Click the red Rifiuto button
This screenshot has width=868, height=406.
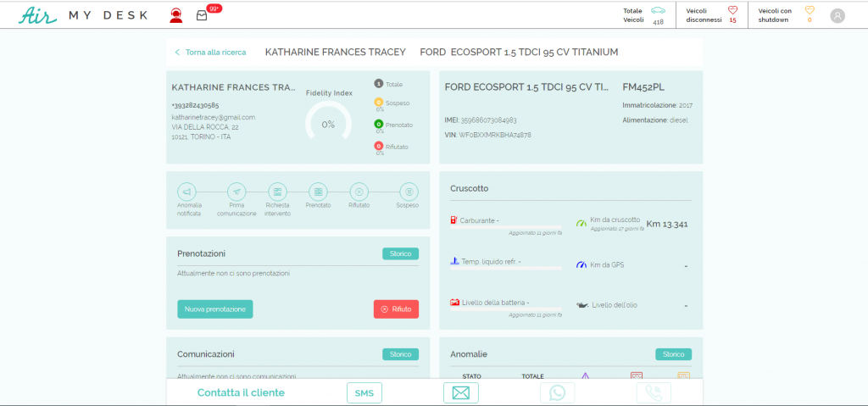396,309
